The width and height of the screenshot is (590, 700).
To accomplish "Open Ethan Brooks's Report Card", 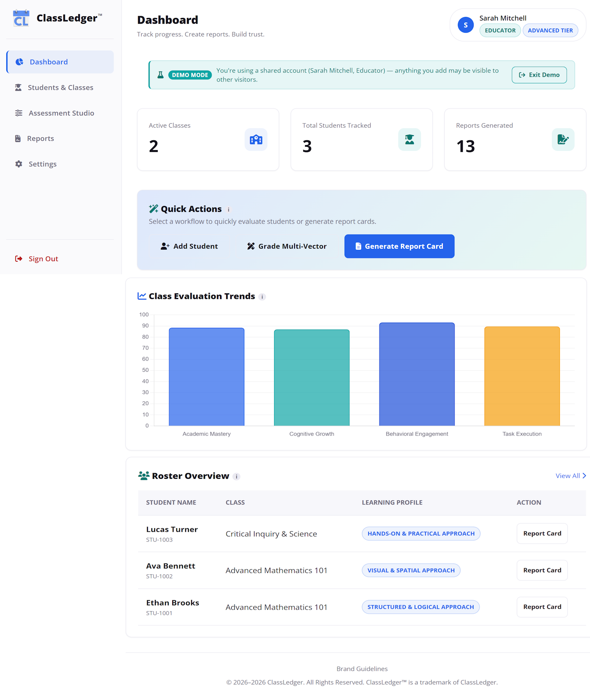I will pos(542,607).
